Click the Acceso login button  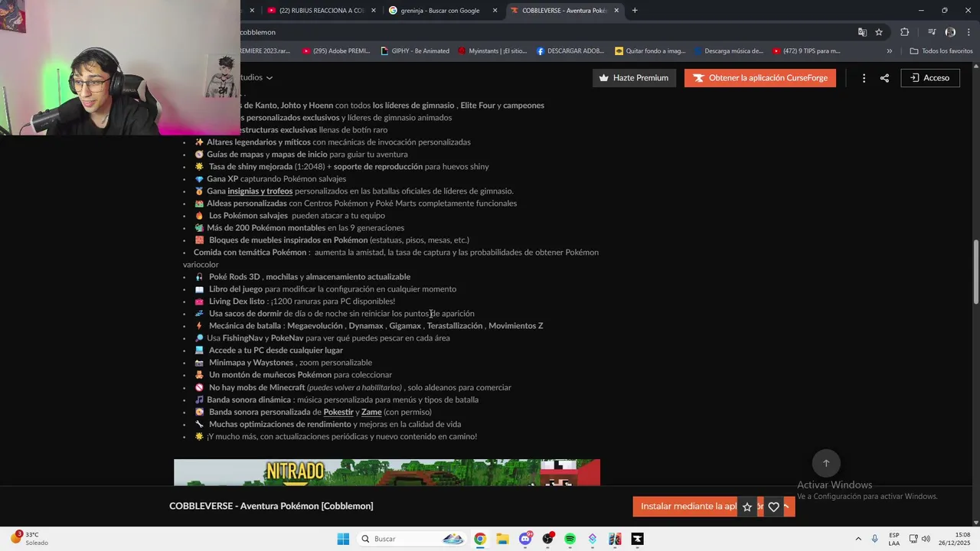(930, 78)
